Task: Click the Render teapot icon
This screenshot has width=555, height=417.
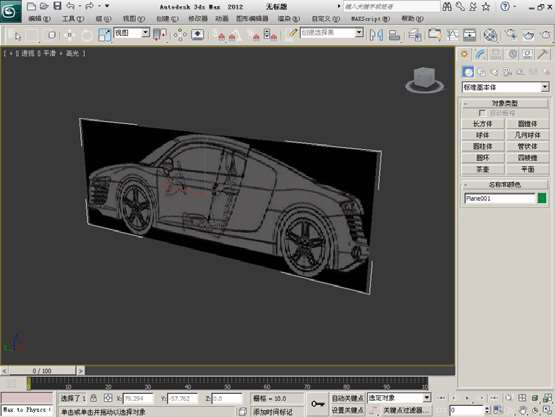Action: (529, 35)
